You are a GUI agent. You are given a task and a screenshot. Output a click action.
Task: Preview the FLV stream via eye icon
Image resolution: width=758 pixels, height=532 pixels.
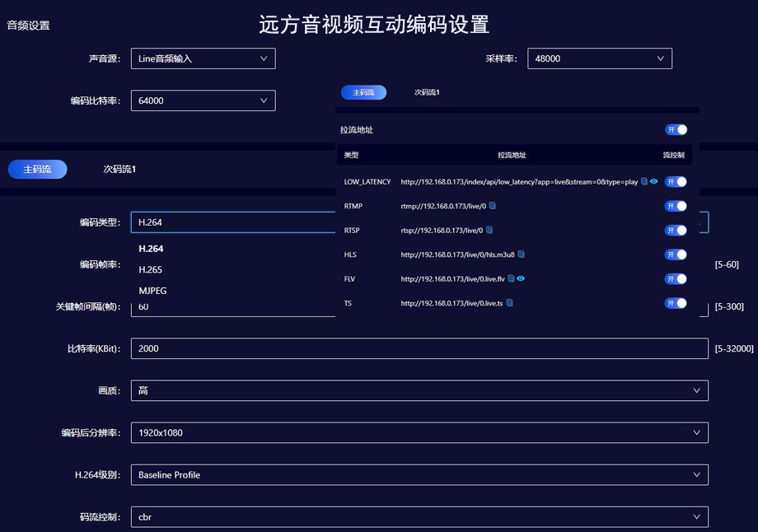(x=521, y=279)
